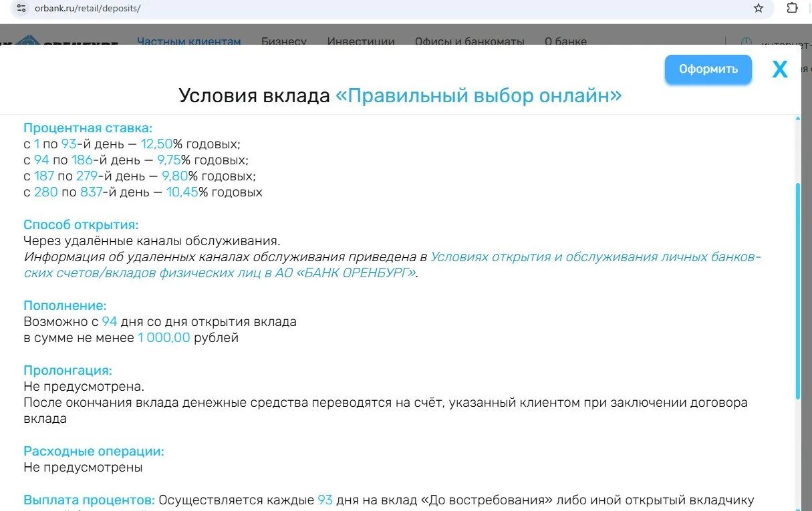Image resolution: width=812 pixels, height=511 pixels.
Task: Click the orbank.ru address bar URL
Action: [88, 9]
